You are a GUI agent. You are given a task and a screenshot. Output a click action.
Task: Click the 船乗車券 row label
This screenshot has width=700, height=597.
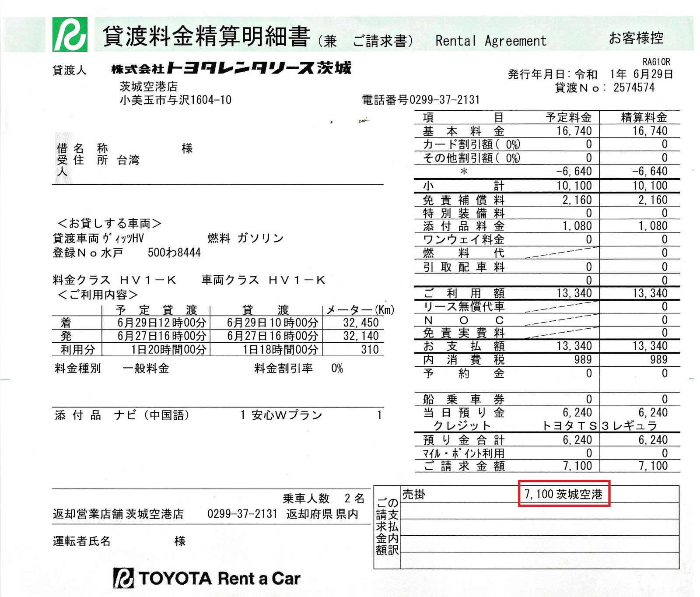(463, 399)
